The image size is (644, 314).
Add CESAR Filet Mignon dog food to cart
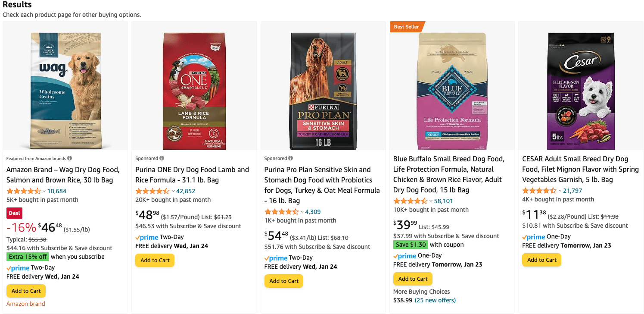click(x=541, y=260)
